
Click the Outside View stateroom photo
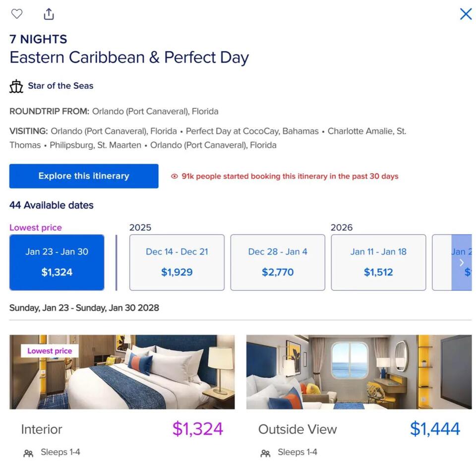359,371
